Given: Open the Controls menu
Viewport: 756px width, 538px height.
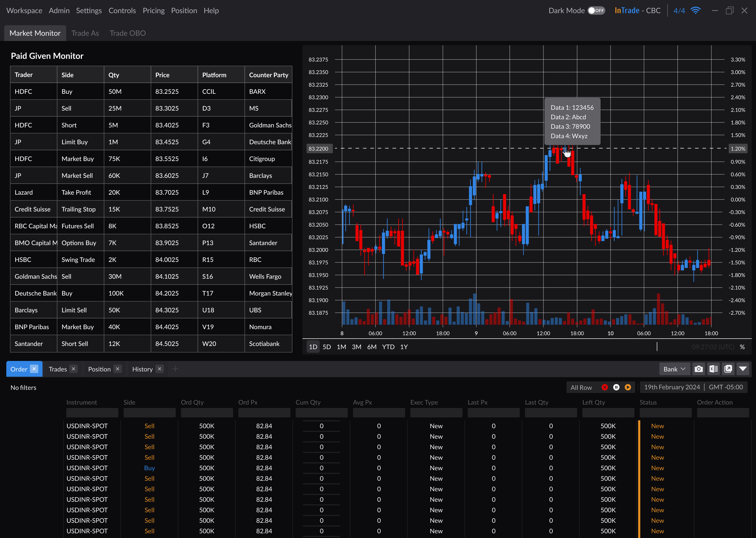Looking at the screenshot, I should (x=122, y=11).
